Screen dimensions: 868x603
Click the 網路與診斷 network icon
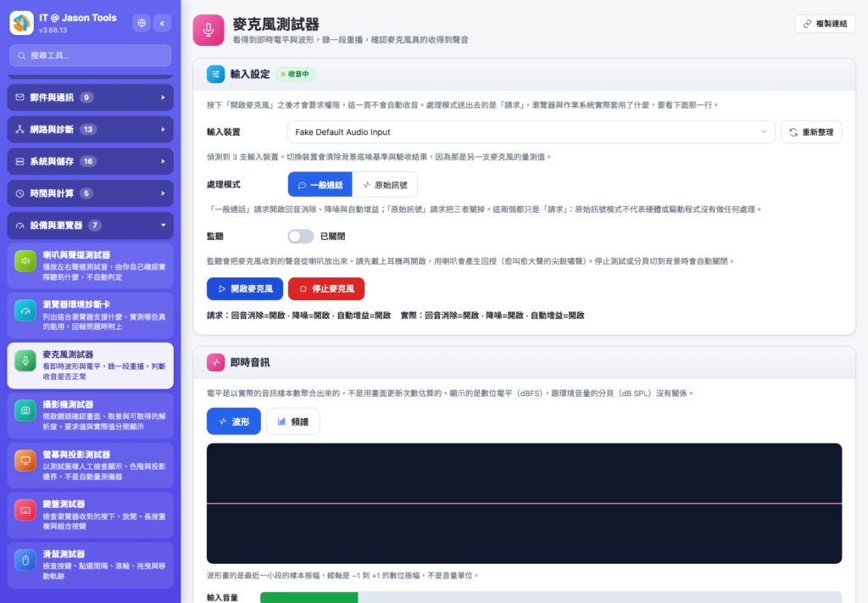pyautogui.click(x=20, y=130)
